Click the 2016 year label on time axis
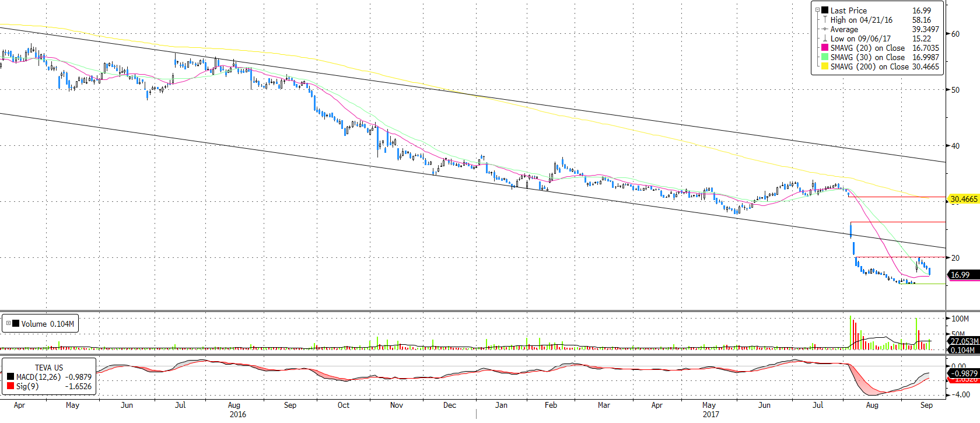 click(238, 414)
